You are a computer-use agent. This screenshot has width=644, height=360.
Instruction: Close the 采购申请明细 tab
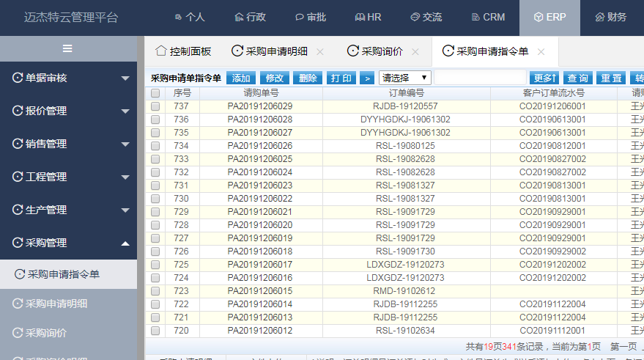coord(320,52)
